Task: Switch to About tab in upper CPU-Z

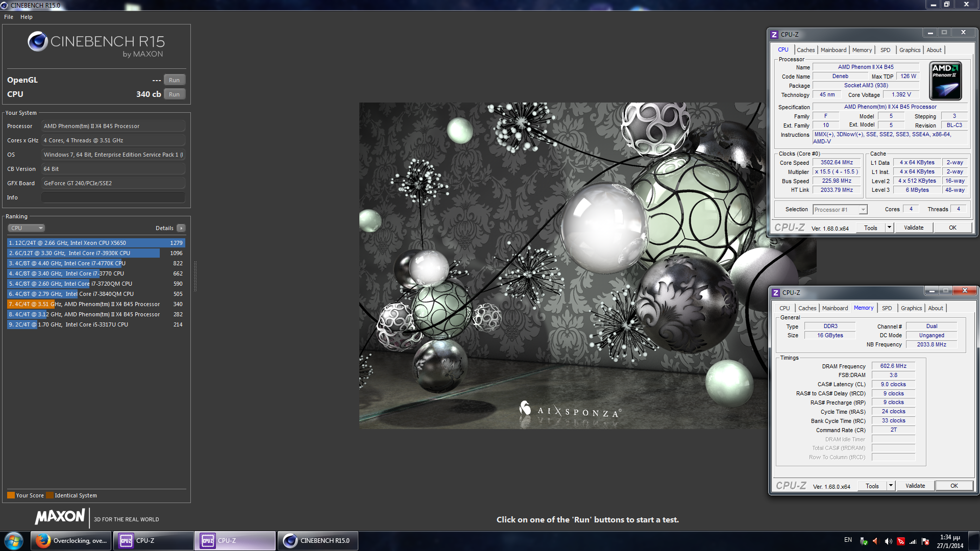Action: [x=934, y=50]
